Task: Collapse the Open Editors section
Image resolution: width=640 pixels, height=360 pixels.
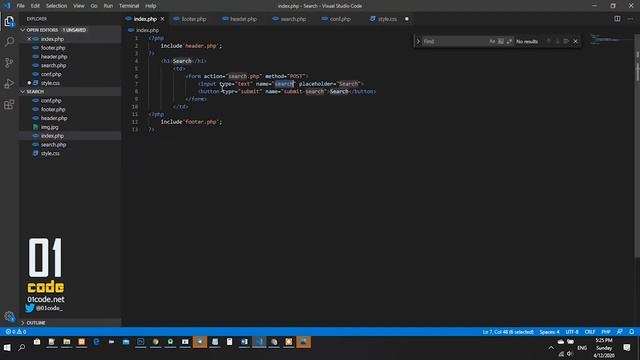Action: [x=70, y=30]
